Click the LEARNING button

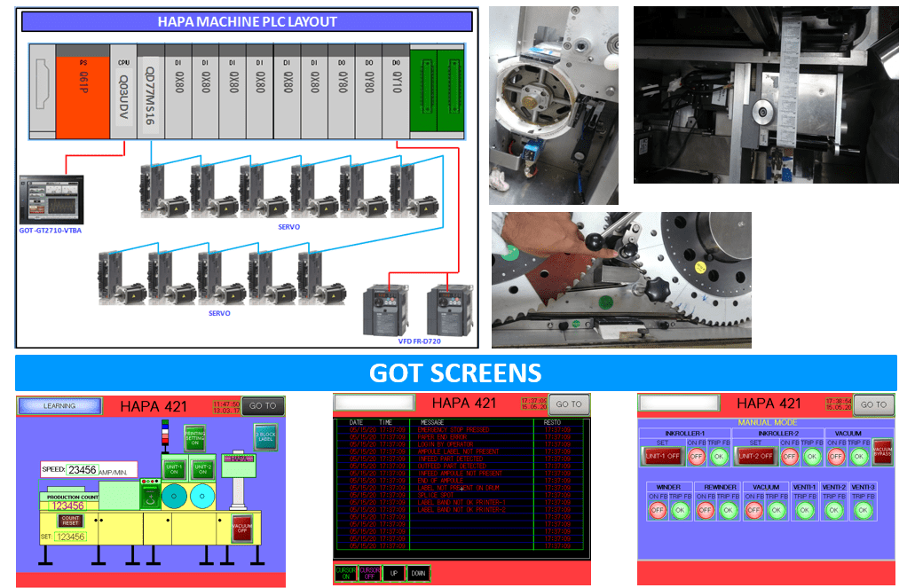point(59,406)
